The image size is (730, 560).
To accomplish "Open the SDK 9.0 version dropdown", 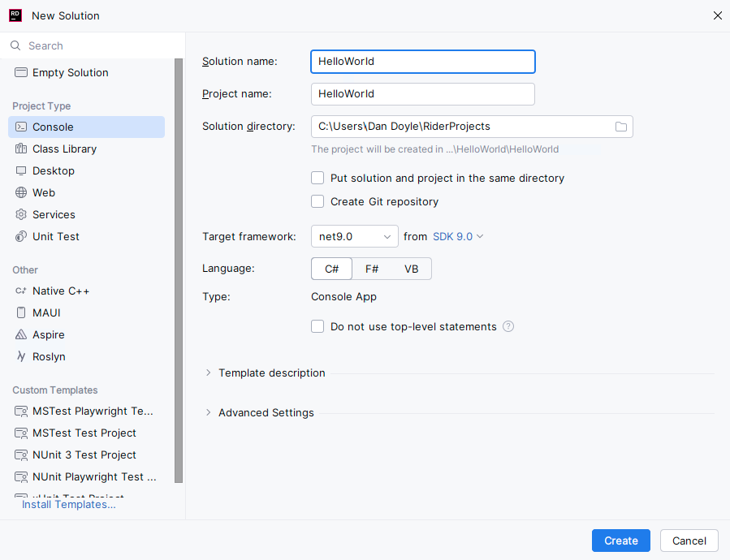I will point(458,236).
